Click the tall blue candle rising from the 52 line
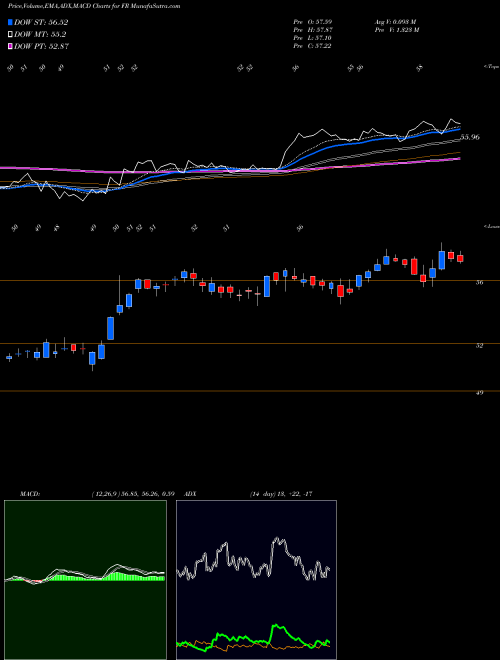The height and width of the screenshot is (660, 500). point(110,328)
